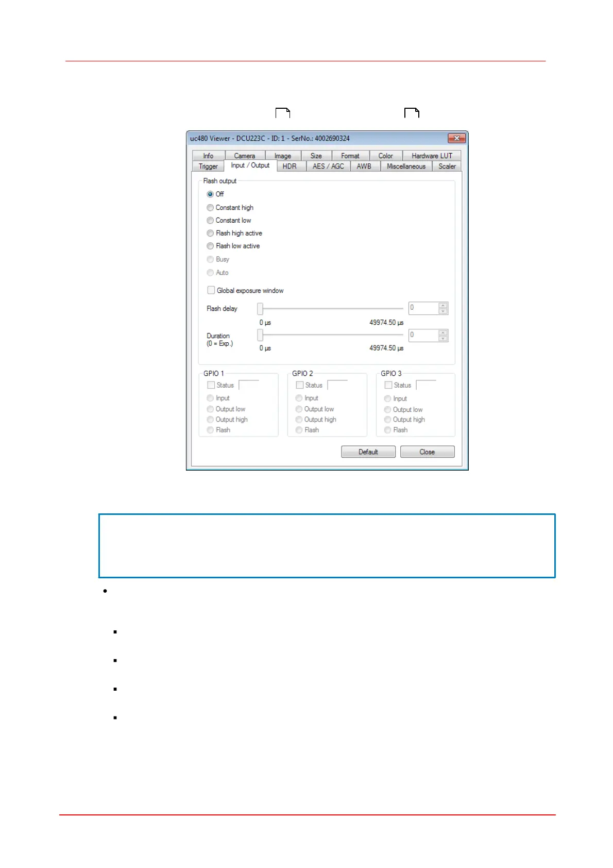The width and height of the screenshot is (613, 868).
Task: Click the Flash delay slider thumb
Action: 260,309
